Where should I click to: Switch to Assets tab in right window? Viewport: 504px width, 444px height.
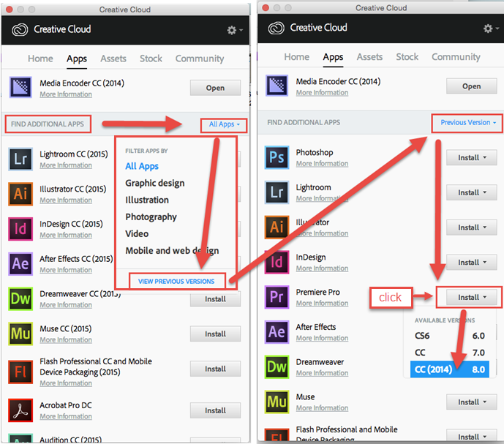pyautogui.click(x=369, y=57)
